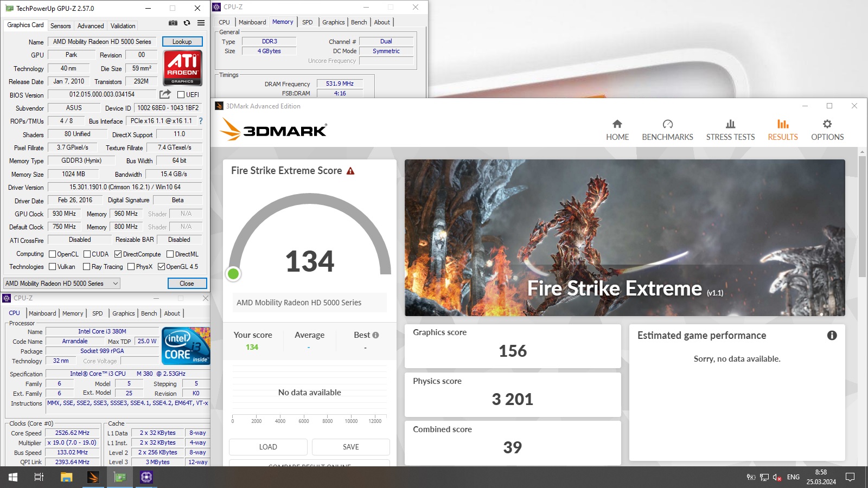Toggle the CUDA checkbox
This screenshot has height=488, width=868.
point(87,254)
